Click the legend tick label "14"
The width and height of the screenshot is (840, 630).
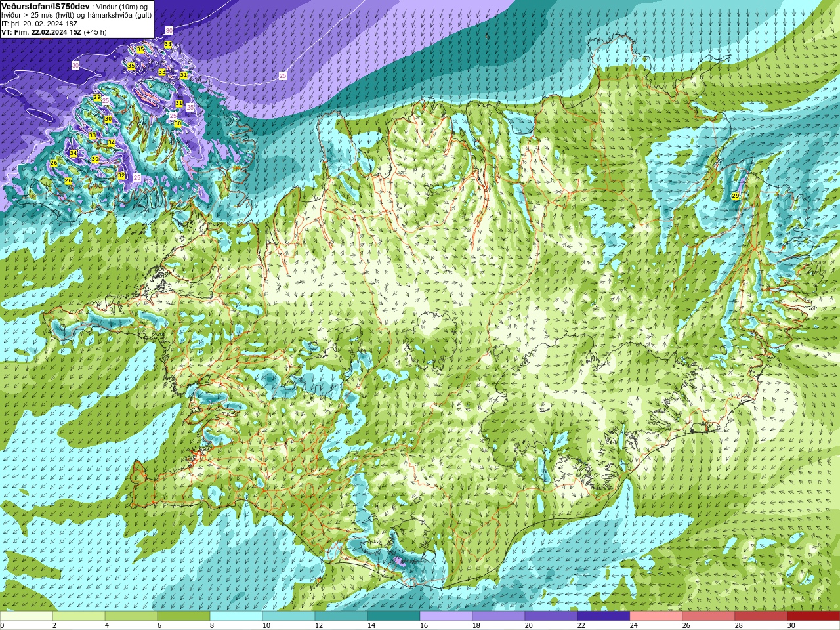click(371, 625)
